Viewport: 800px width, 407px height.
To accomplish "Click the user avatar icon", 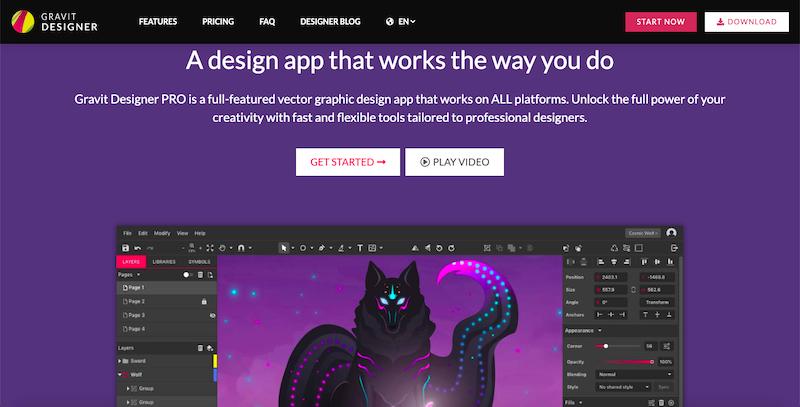I will pyautogui.click(x=671, y=233).
